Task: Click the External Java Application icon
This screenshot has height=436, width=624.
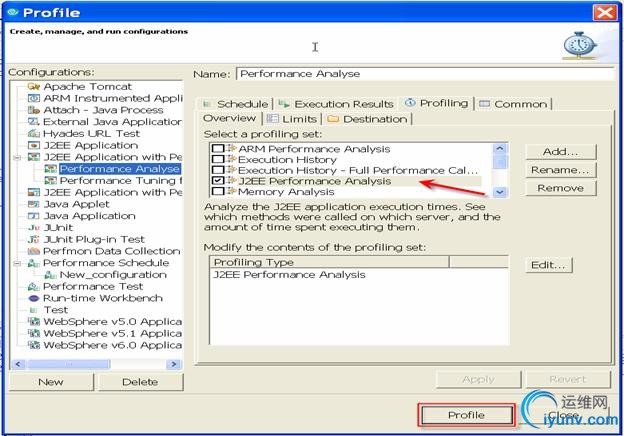Action: [34, 122]
